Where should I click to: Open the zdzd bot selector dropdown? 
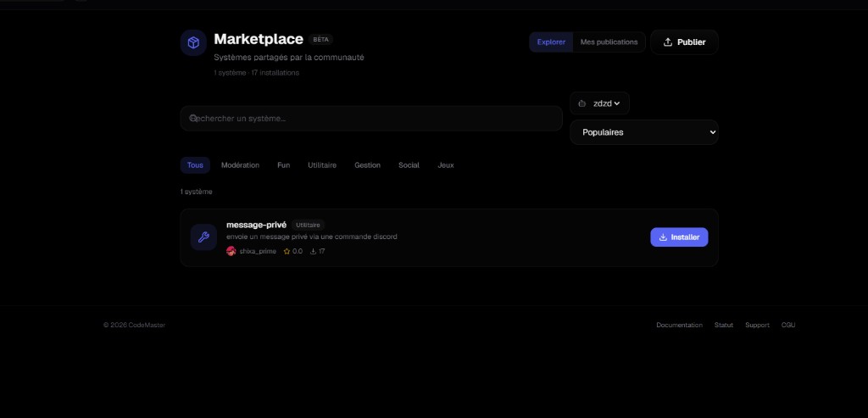click(599, 103)
